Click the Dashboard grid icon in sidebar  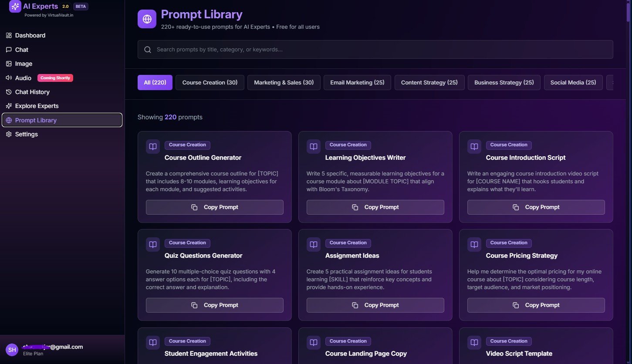[9, 35]
